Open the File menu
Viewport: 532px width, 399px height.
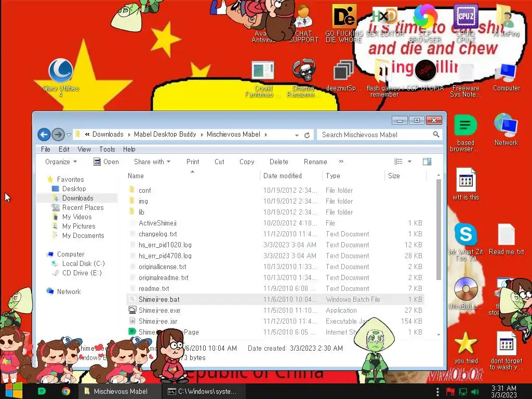click(46, 149)
